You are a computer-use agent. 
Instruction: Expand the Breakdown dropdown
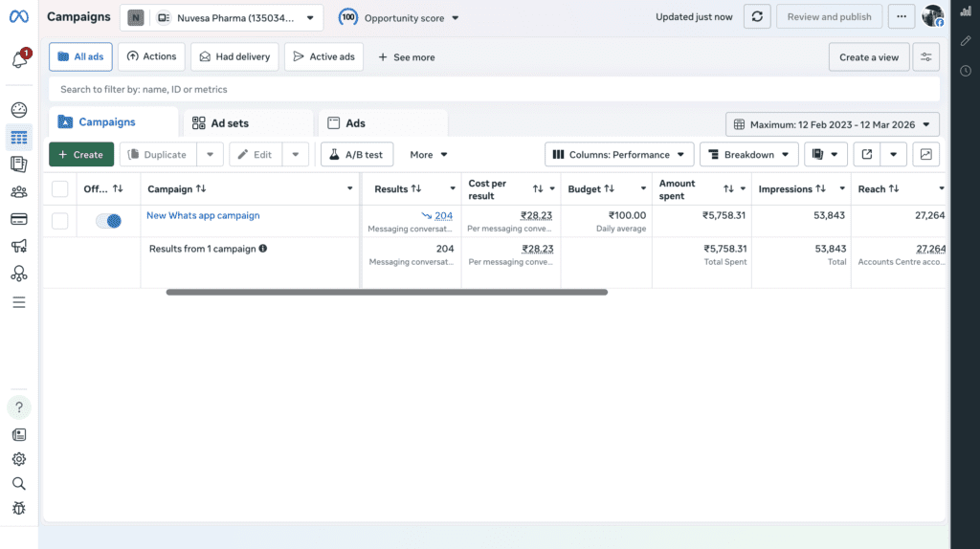point(748,155)
